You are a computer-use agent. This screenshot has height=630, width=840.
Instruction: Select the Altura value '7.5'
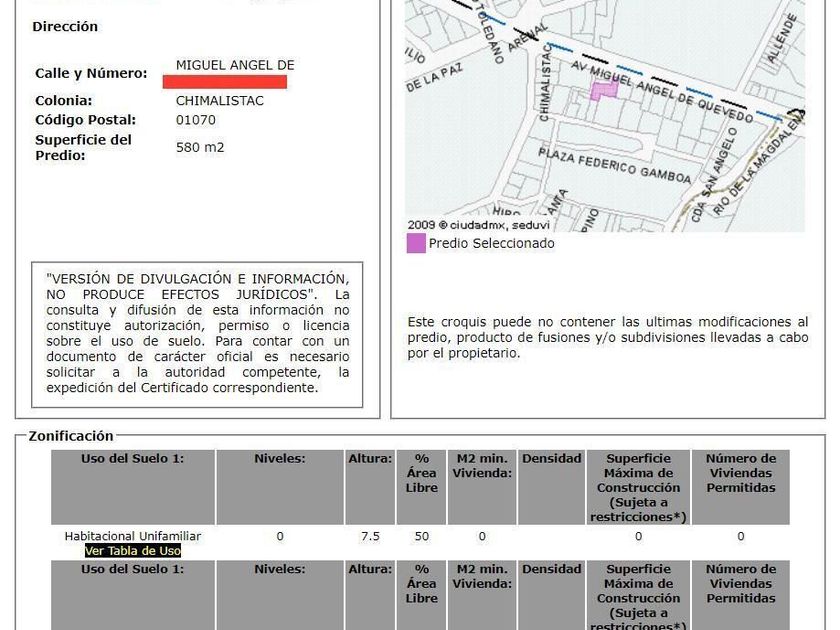(x=370, y=536)
